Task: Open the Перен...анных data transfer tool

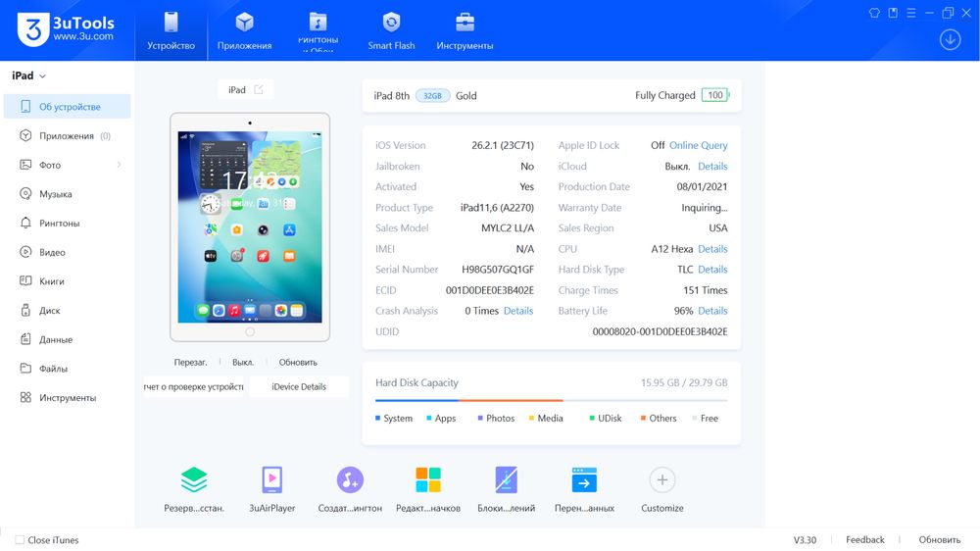Action: point(584,489)
